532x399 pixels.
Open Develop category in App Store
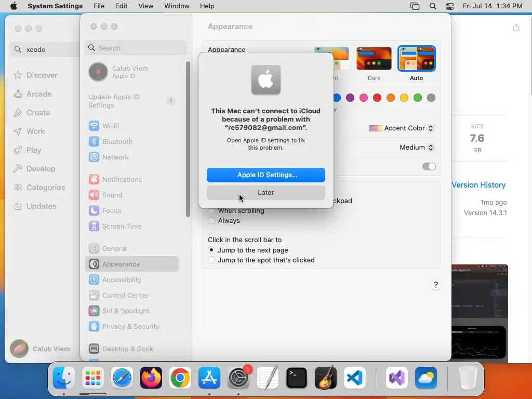tap(34, 169)
